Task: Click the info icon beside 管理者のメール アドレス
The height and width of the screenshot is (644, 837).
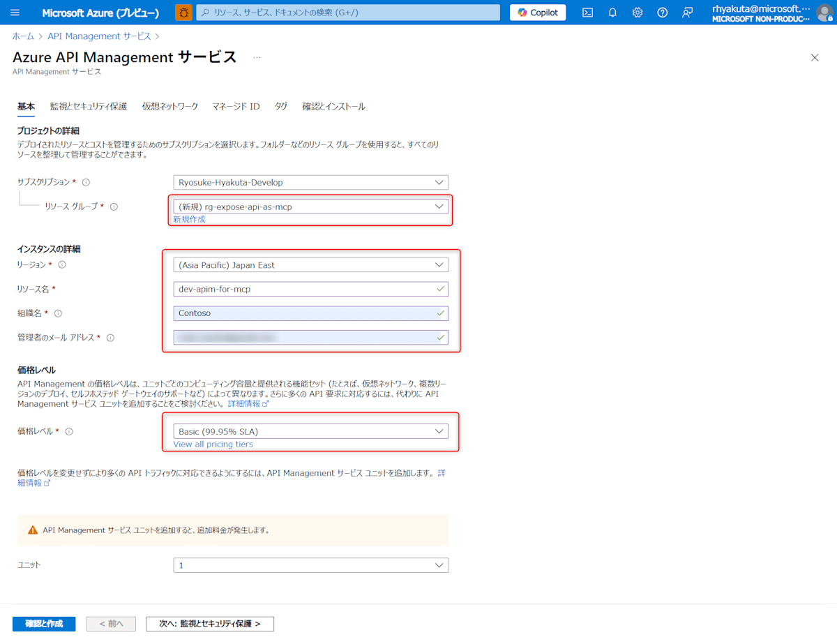Action: (110, 338)
